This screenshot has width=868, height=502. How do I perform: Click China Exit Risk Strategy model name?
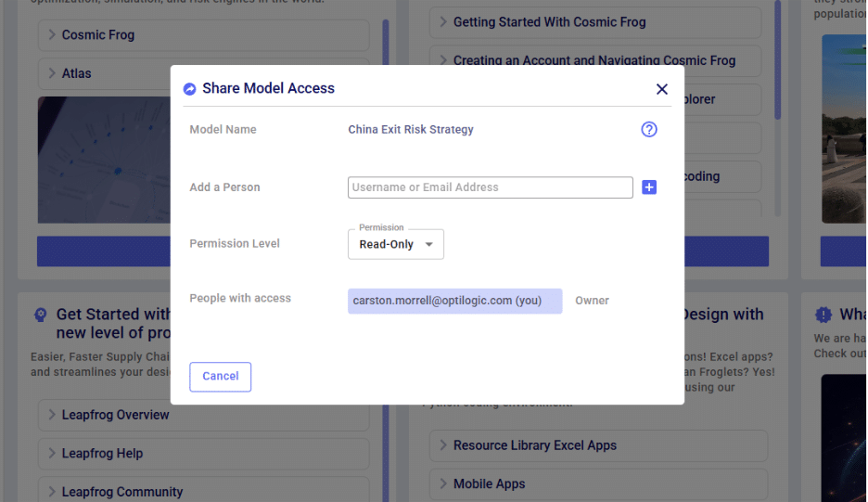(411, 129)
